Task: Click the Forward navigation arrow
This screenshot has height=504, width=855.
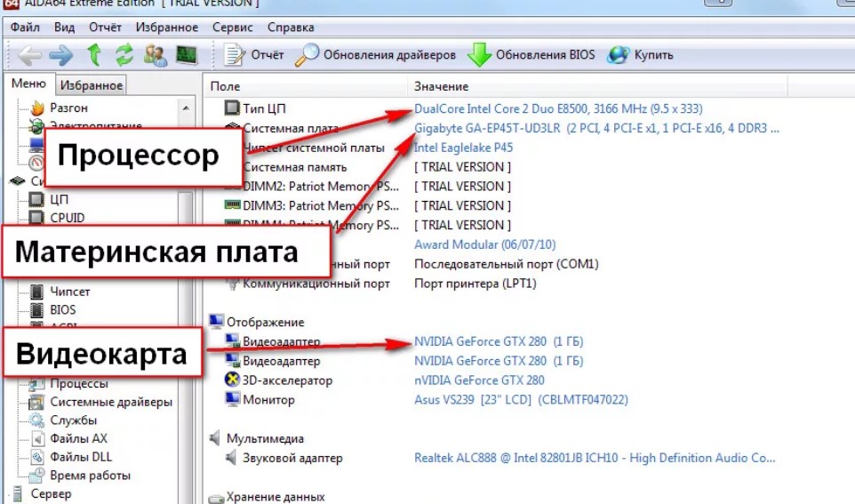Action: pyautogui.click(x=61, y=55)
